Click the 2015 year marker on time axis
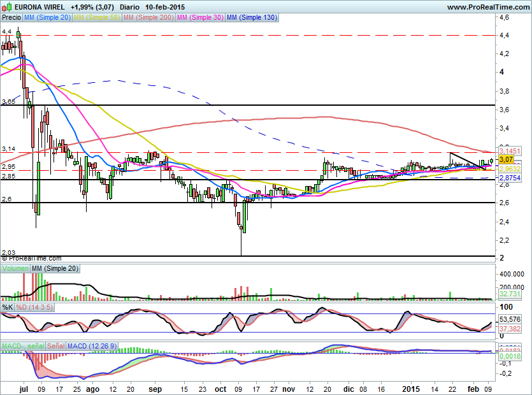Viewport: 532px width, 395px height. coord(411,387)
